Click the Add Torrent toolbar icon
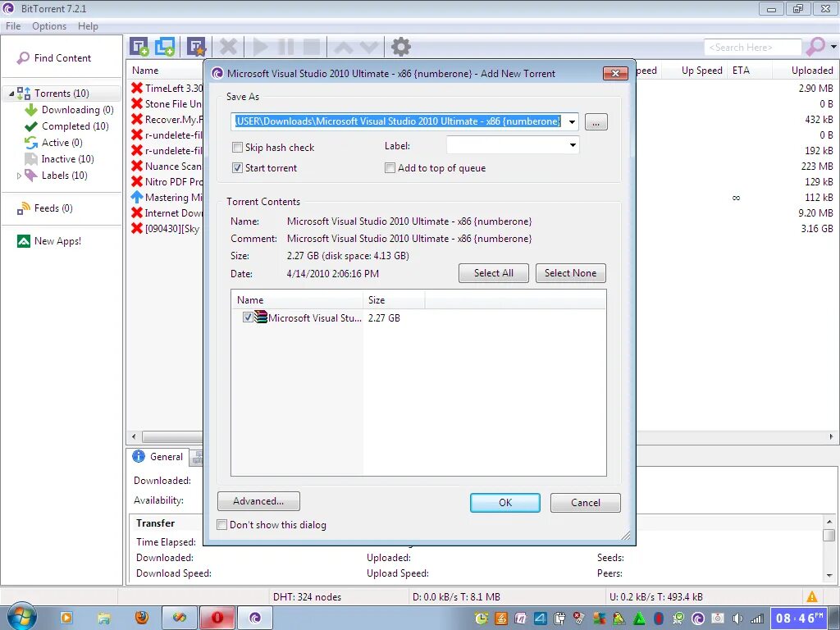Viewport: 840px width, 630px height. click(139, 47)
